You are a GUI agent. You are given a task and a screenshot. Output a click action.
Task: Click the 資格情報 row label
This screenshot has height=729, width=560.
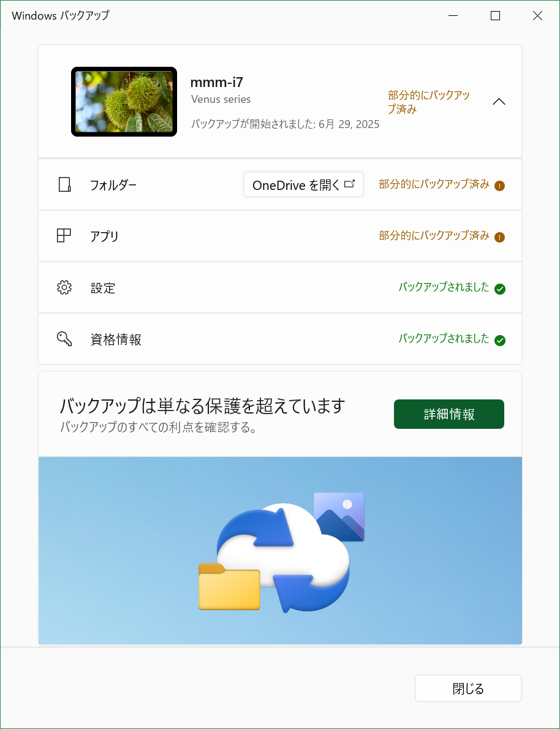(116, 340)
